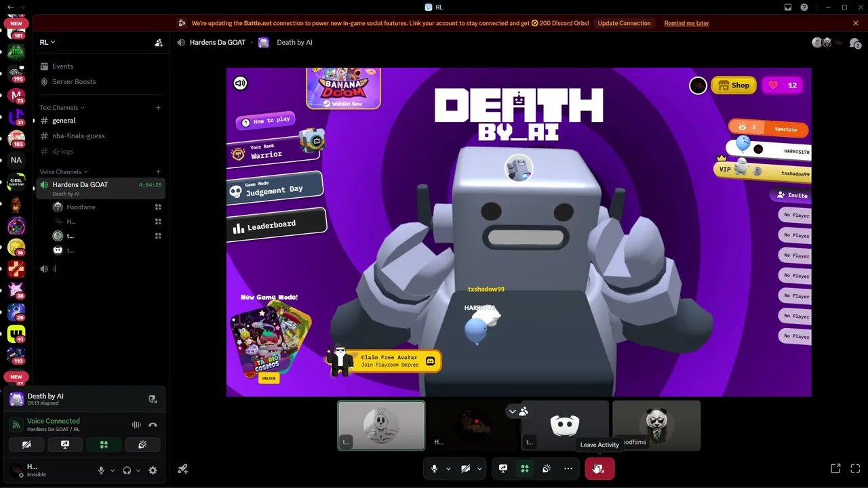Open output device options in user panel
This screenshot has width=868, height=488.
(138, 470)
